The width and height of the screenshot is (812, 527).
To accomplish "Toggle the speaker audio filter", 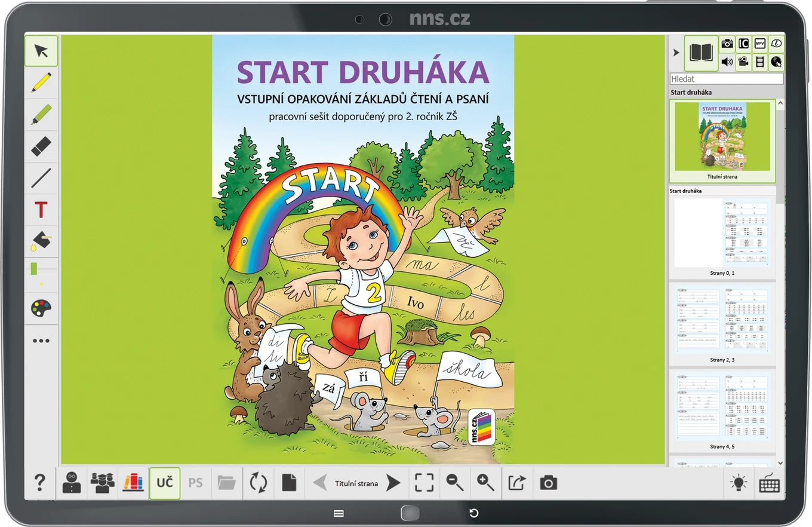I will pyautogui.click(x=727, y=62).
